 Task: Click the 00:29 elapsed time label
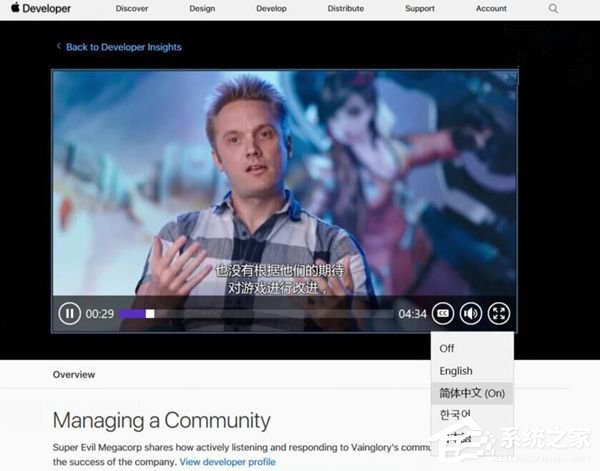99,314
